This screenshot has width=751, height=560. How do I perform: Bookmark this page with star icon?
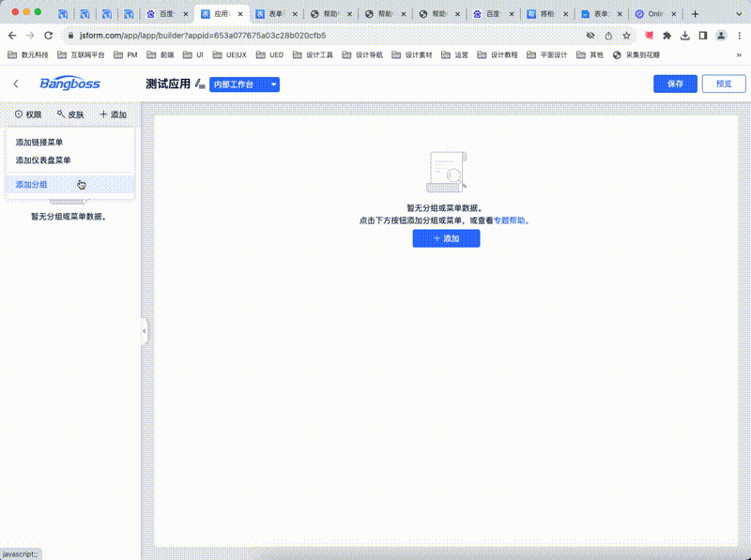[626, 35]
